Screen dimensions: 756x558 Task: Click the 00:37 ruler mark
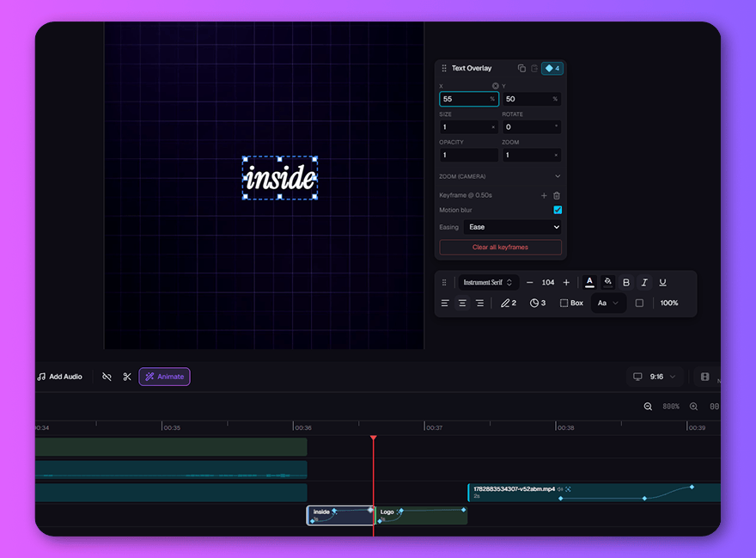click(x=433, y=427)
